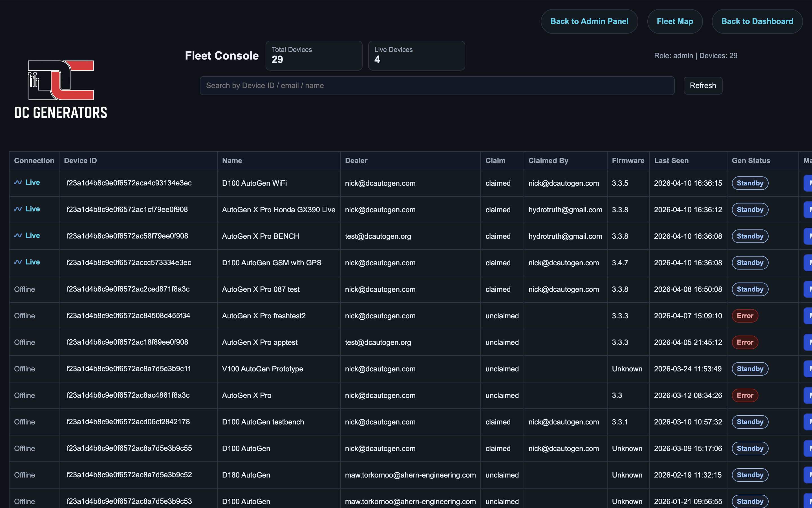
Task: Click last seen 2026-03-24 11:53:49
Action: point(687,369)
